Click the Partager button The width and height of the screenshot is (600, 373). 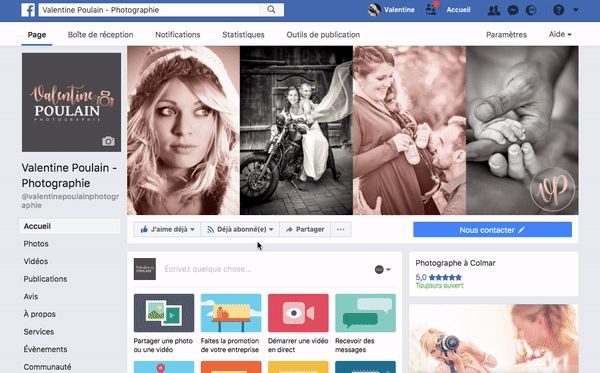[305, 230]
